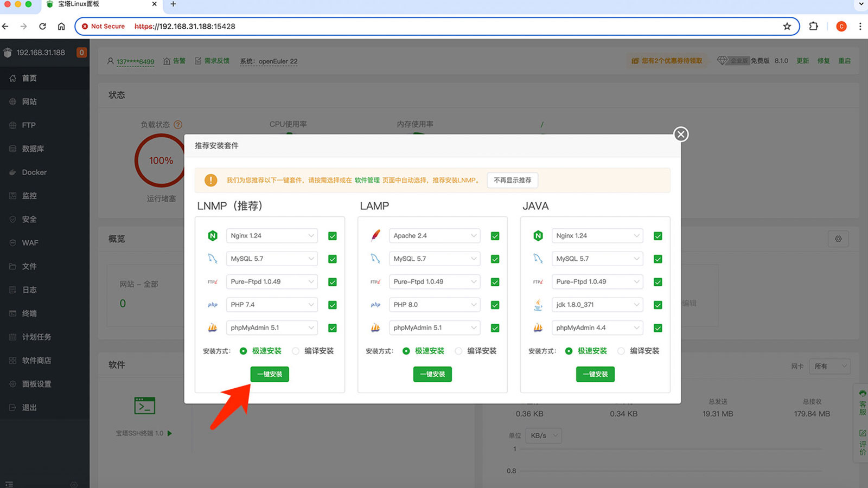
Task: Click the 软件商店 software store icon
Action: point(12,360)
